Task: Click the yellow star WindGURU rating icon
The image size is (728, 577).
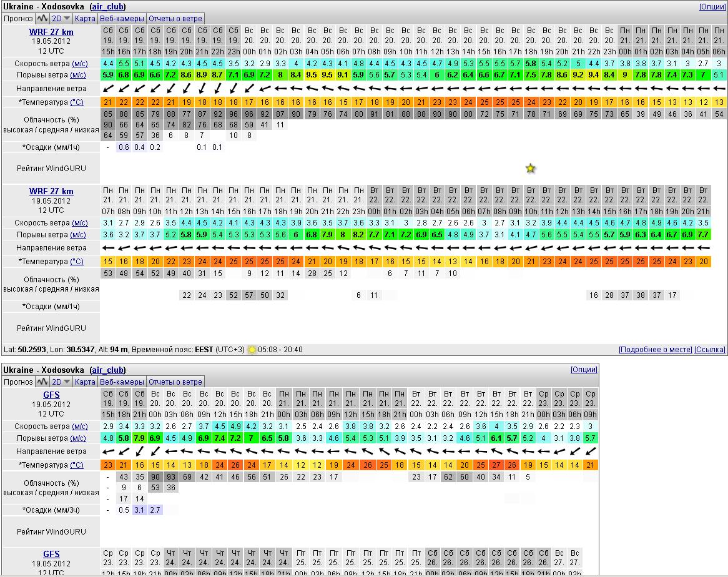Action: pyautogui.click(x=530, y=168)
